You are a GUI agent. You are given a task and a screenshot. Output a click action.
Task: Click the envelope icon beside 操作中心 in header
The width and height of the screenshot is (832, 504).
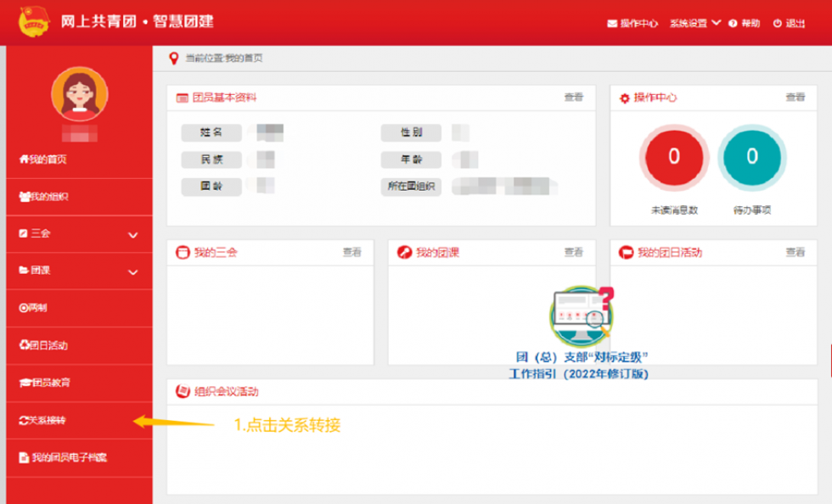(x=612, y=24)
